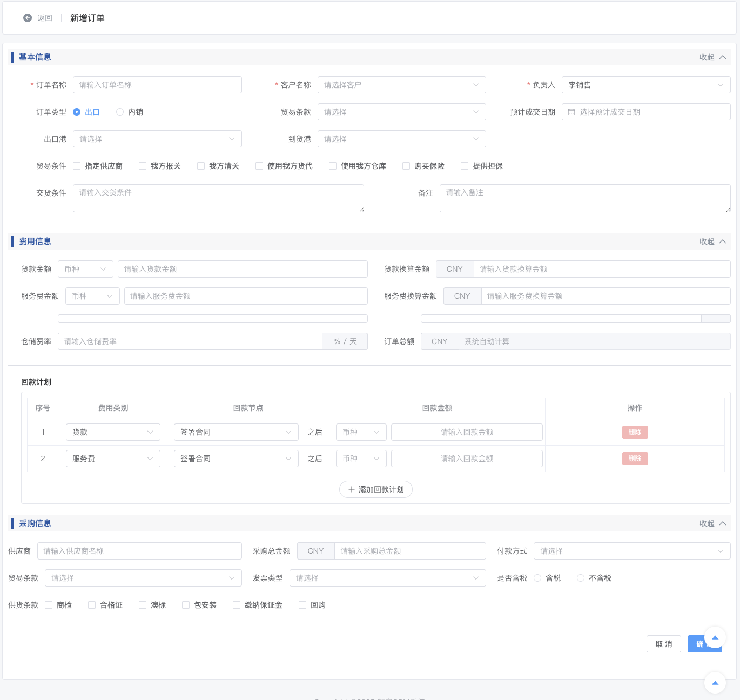The height and width of the screenshot is (700, 740).
Task: Click the back arrow icon
Action: (28, 18)
